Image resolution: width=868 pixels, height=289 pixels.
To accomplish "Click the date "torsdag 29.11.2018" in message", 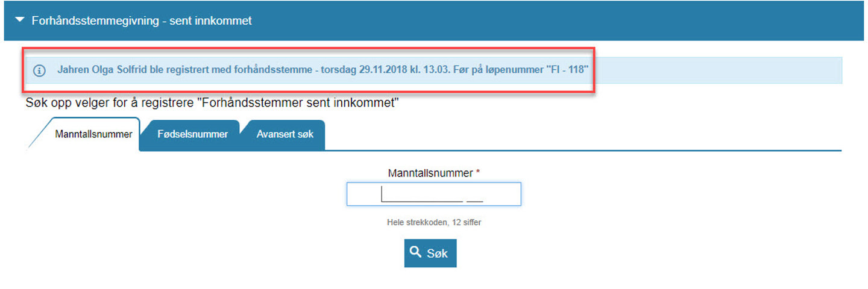I will coord(362,70).
